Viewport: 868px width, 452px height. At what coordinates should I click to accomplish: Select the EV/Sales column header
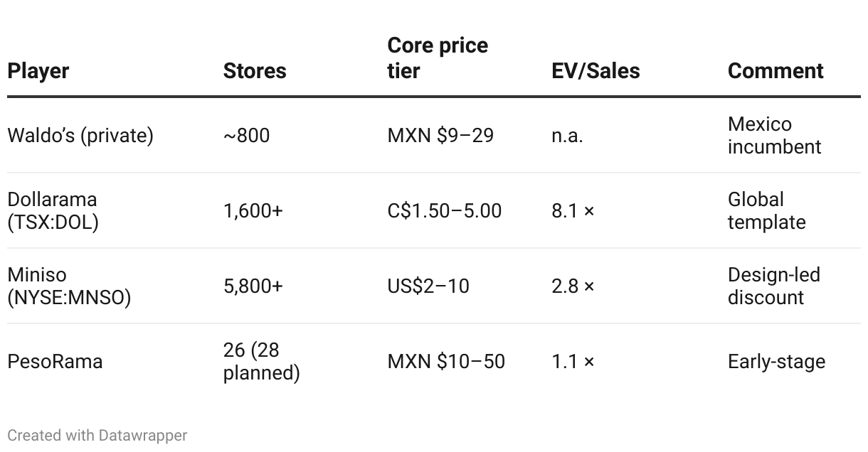(x=596, y=71)
